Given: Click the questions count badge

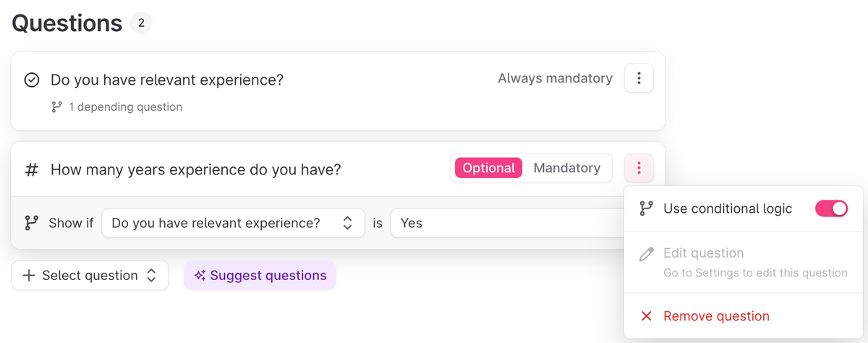Looking at the screenshot, I should (x=141, y=23).
